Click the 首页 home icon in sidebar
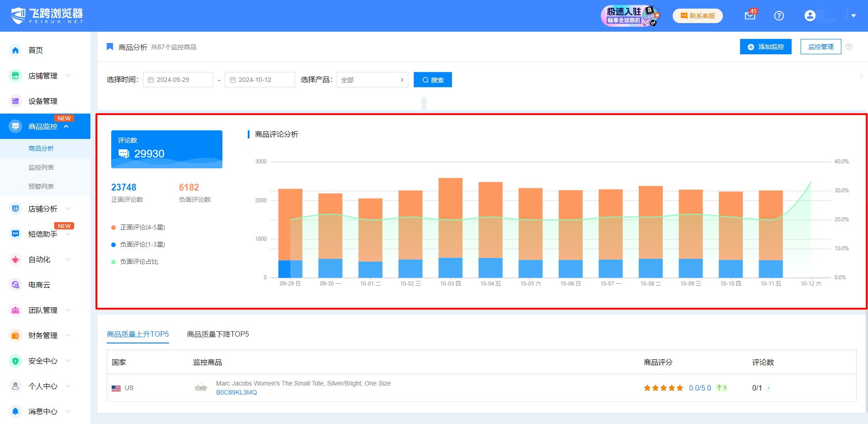868x424 pixels. [x=15, y=50]
